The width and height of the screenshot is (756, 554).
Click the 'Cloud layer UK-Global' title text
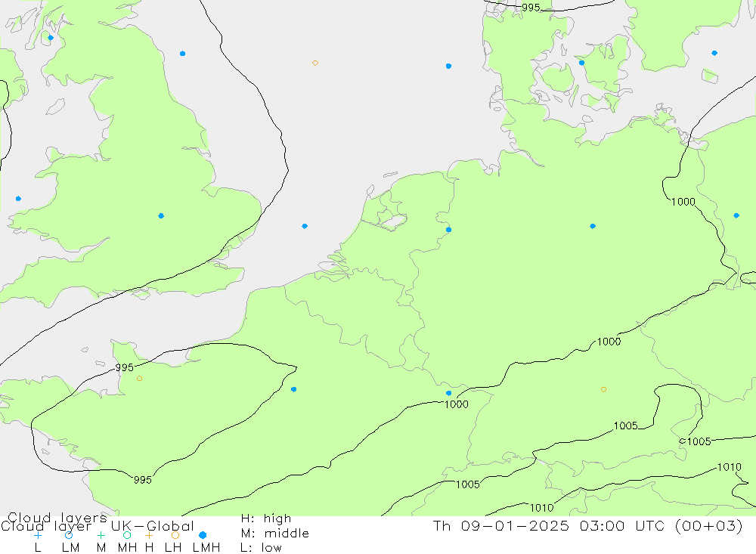98,526
